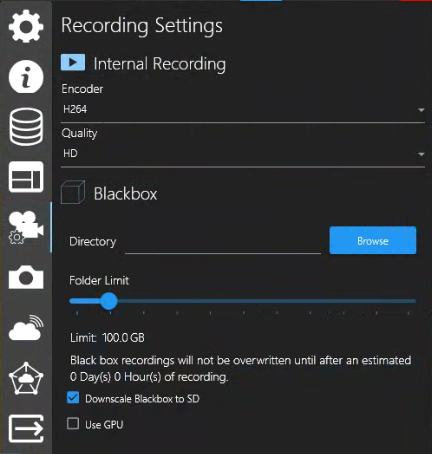The width and height of the screenshot is (432, 454).
Task: Click the Directory path input field
Action: (x=223, y=242)
